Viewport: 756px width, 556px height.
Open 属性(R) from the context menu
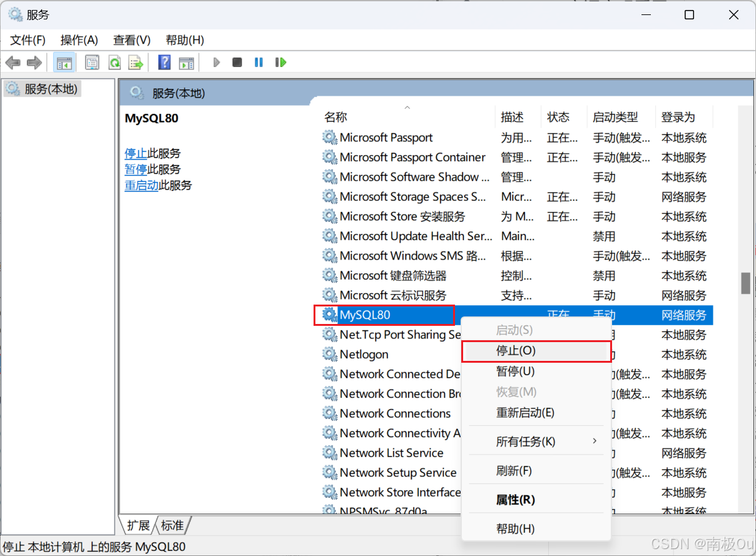click(516, 500)
